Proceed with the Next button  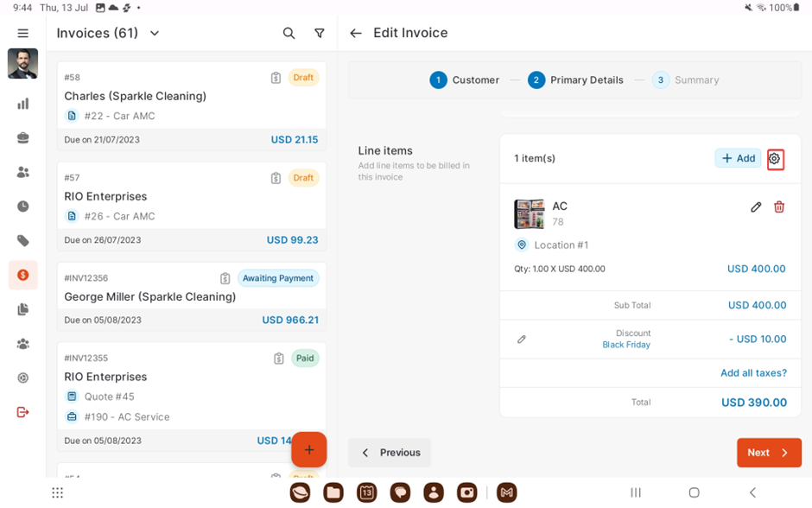[769, 453]
